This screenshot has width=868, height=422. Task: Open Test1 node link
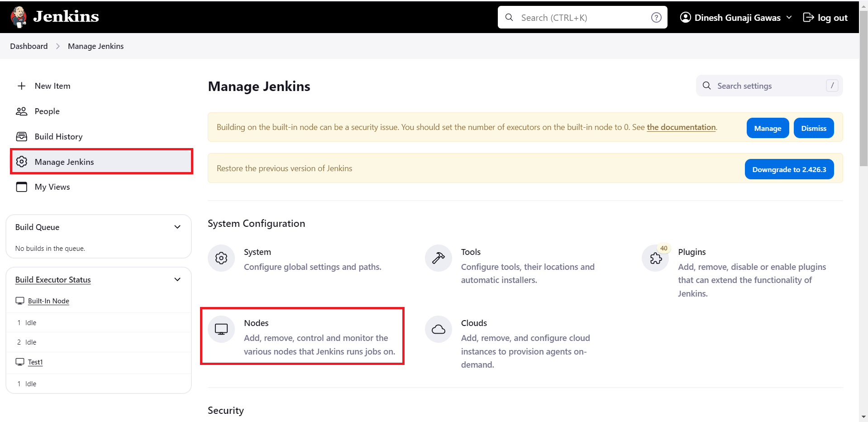pos(35,362)
